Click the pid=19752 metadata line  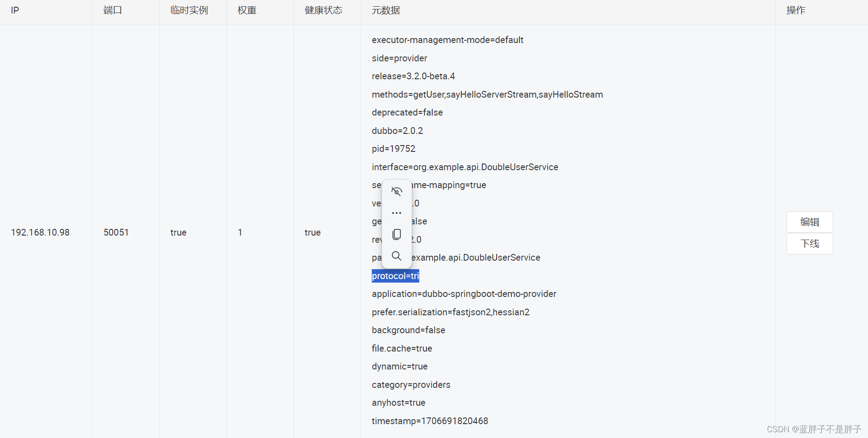pos(394,149)
